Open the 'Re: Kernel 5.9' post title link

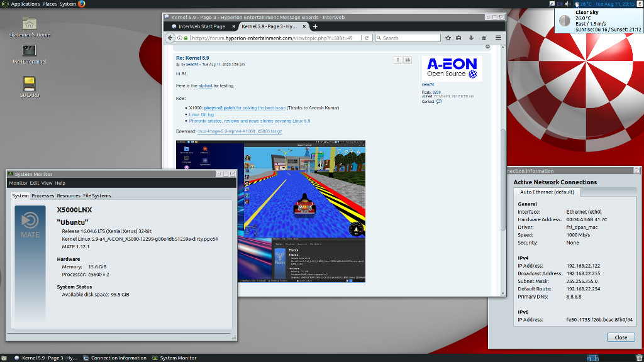[192, 58]
